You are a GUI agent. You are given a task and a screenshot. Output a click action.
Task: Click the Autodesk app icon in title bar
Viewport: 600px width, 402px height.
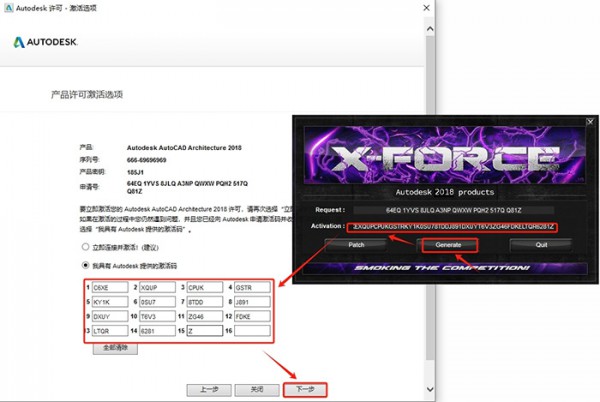(x=8, y=8)
